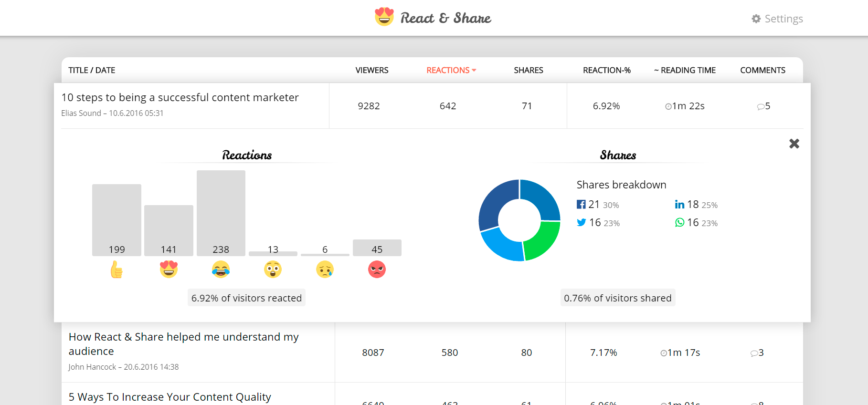Sort the table by Shares column
Viewport: 868px width, 405px height.
pos(529,70)
